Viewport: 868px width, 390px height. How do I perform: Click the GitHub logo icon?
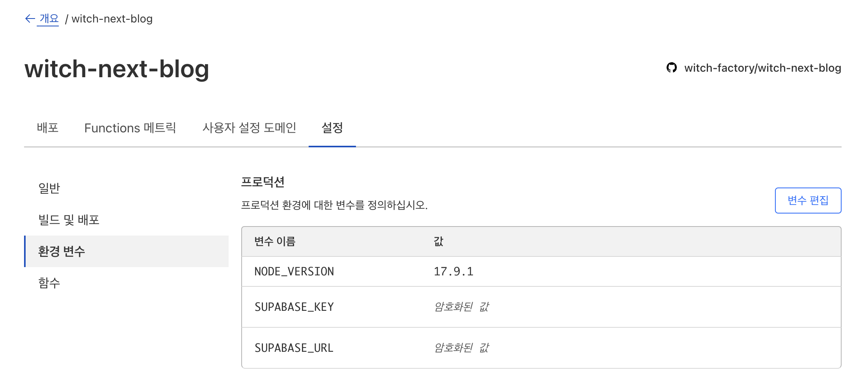click(x=672, y=68)
